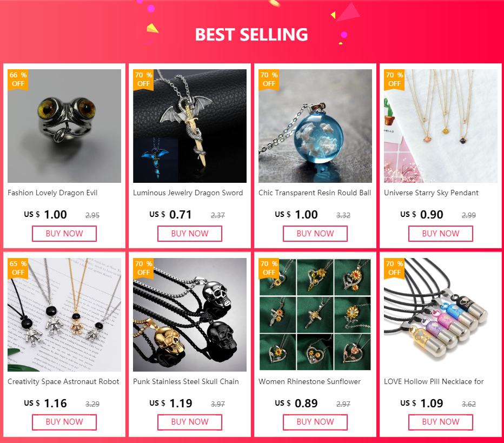Click BUY NOW under Luminous Jewelry Dragon Sword
The height and width of the screenshot is (443, 504).
[190, 234]
